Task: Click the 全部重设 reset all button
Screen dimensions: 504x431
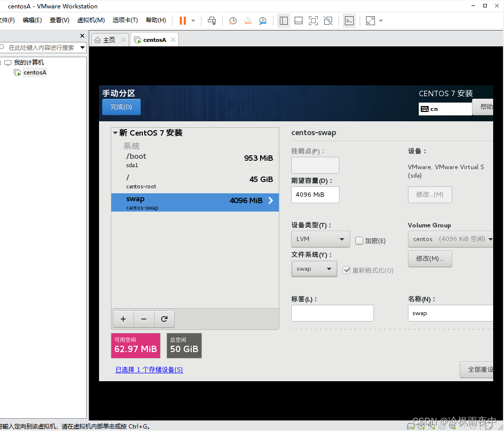Action: tap(477, 369)
